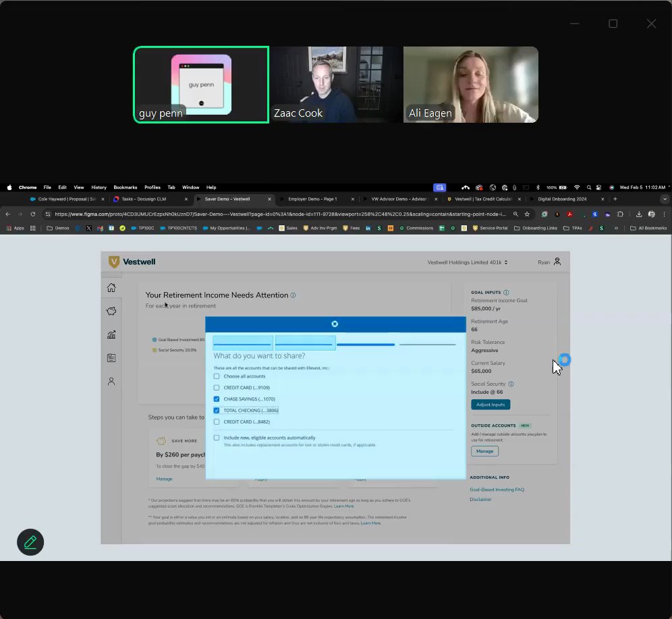Click the Bluetooth menu bar icon

tap(538, 187)
